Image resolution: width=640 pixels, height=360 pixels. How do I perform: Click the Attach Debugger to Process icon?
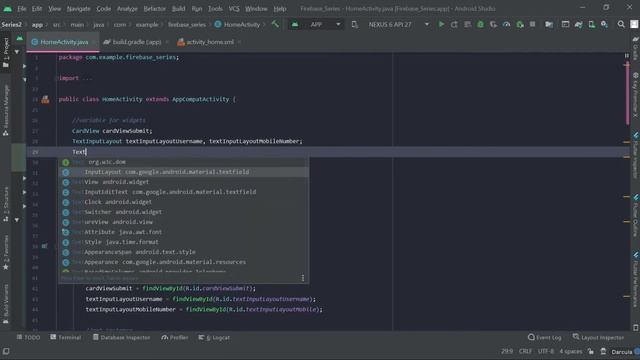(x=520, y=24)
